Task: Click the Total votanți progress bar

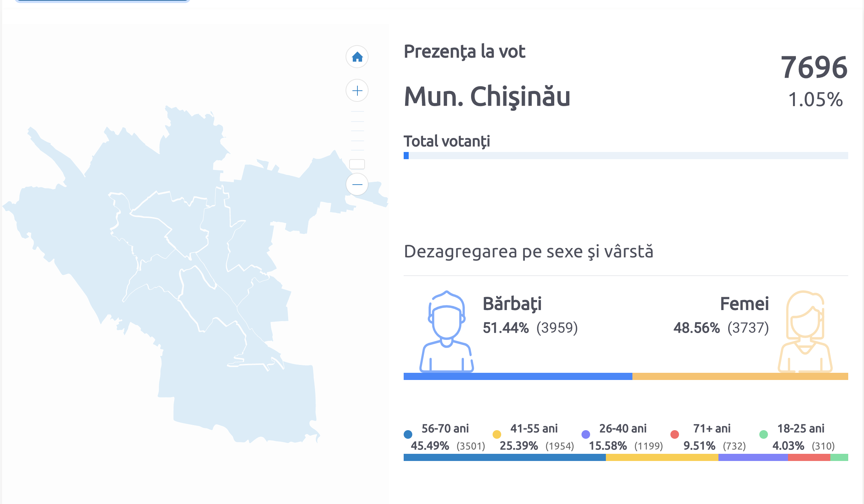Action: coord(626,156)
